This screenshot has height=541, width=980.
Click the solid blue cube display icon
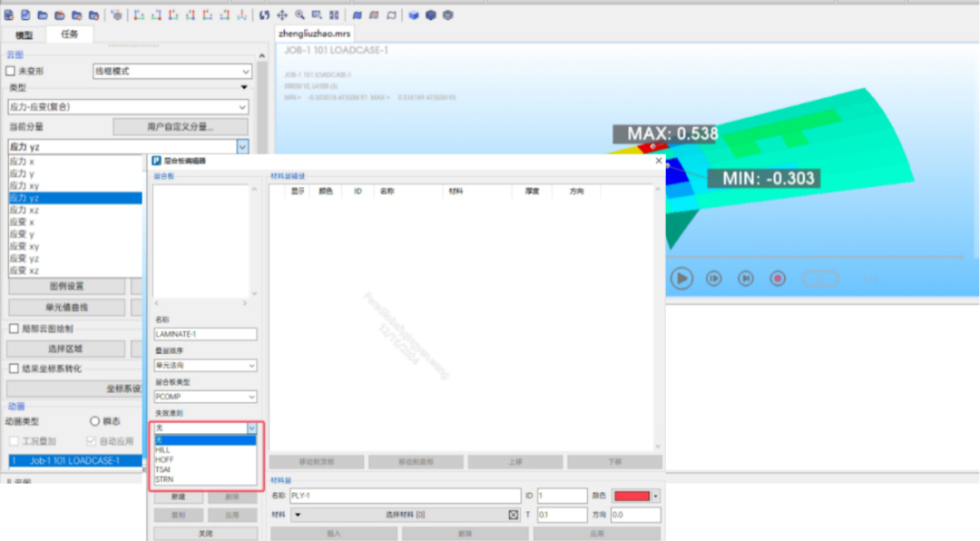414,15
